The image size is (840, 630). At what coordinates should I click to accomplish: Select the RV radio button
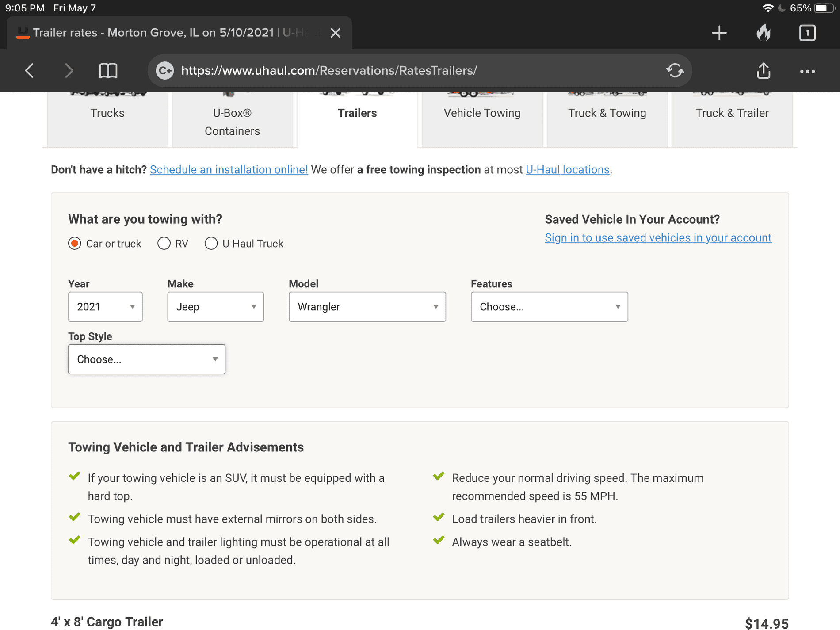click(x=164, y=244)
